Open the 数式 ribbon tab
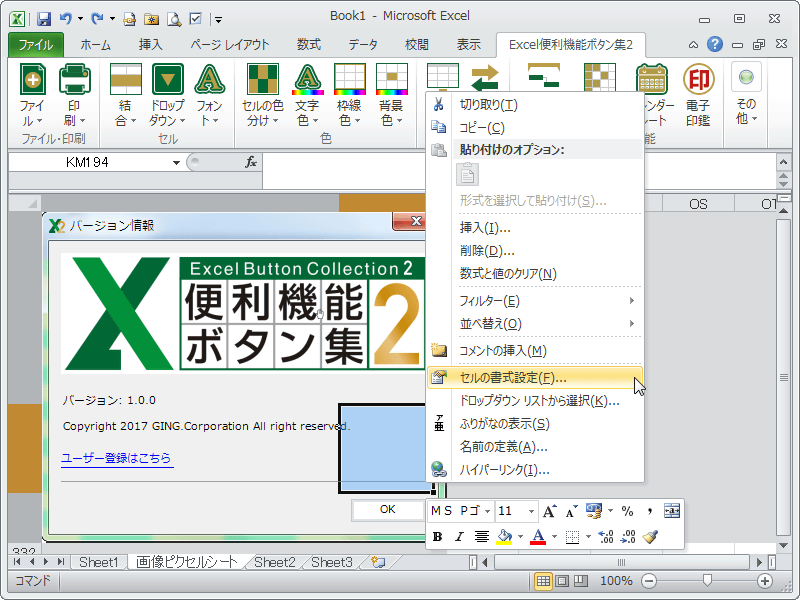The width and height of the screenshot is (800, 600). [309, 45]
